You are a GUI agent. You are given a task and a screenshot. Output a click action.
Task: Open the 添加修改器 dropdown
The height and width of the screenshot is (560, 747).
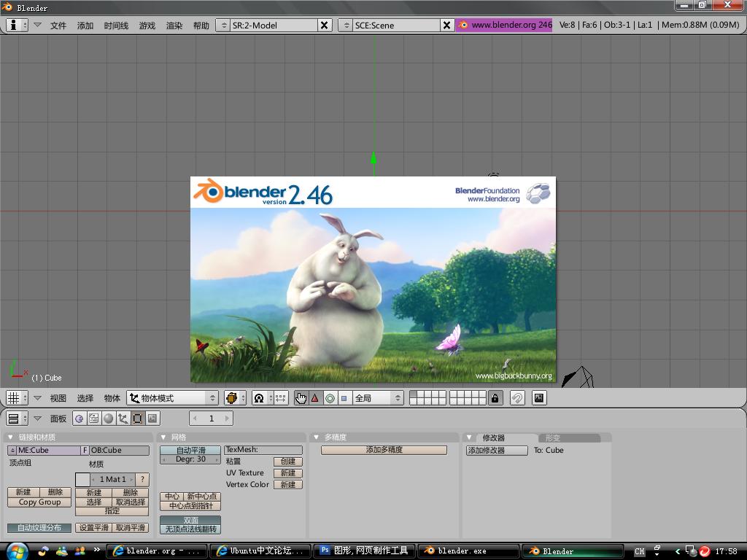click(x=497, y=451)
